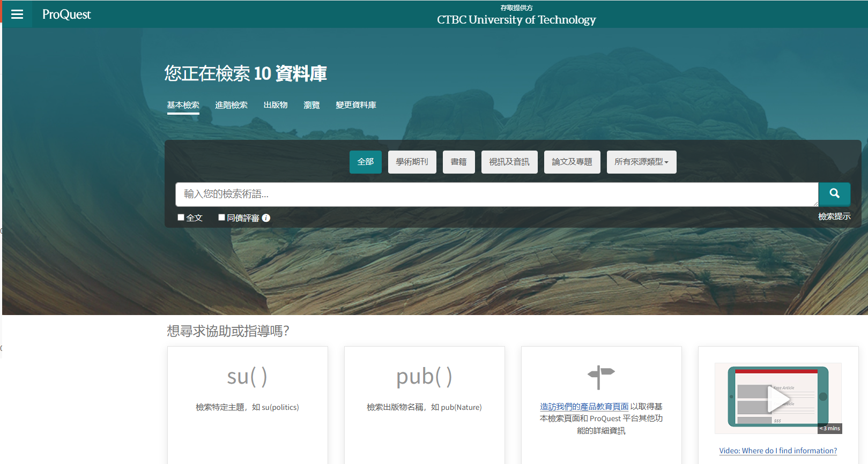Open the 造訪我們的產品教育頁面 link
Viewport: 868px width, 464px height.
pyautogui.click(x=584, y=407)
